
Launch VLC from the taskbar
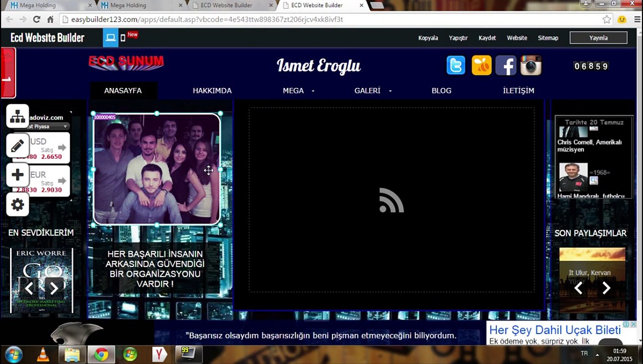coord(43,355)
